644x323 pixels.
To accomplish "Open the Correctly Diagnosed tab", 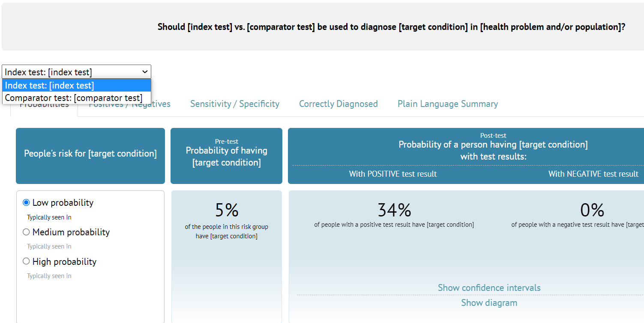I will (338, 104).
